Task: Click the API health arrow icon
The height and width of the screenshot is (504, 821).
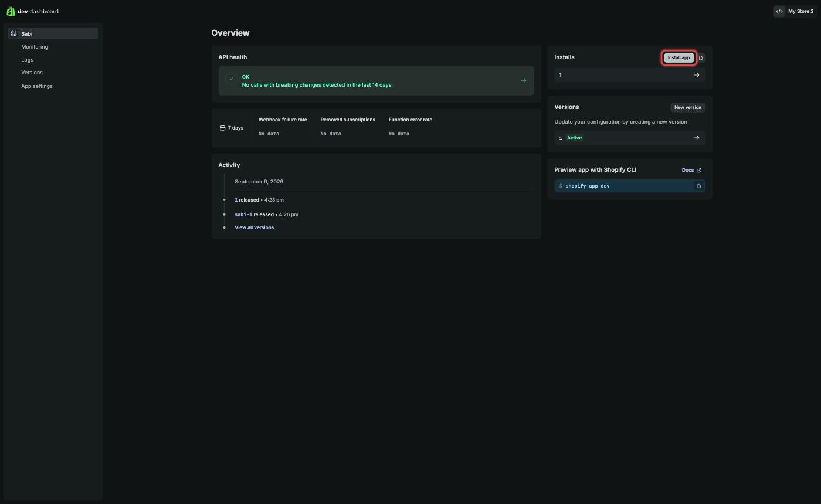Action: [524, 81]
